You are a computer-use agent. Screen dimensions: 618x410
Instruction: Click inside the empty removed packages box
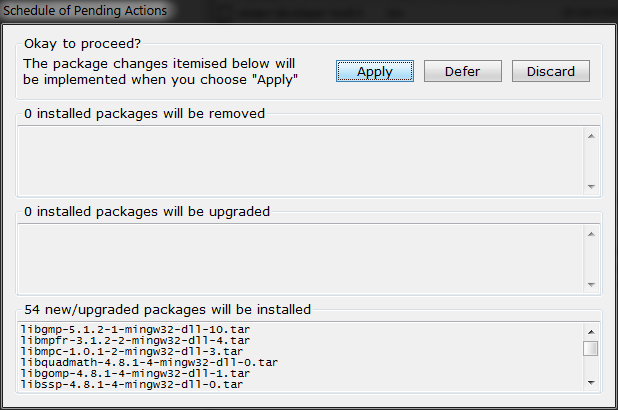click(300, 159)
